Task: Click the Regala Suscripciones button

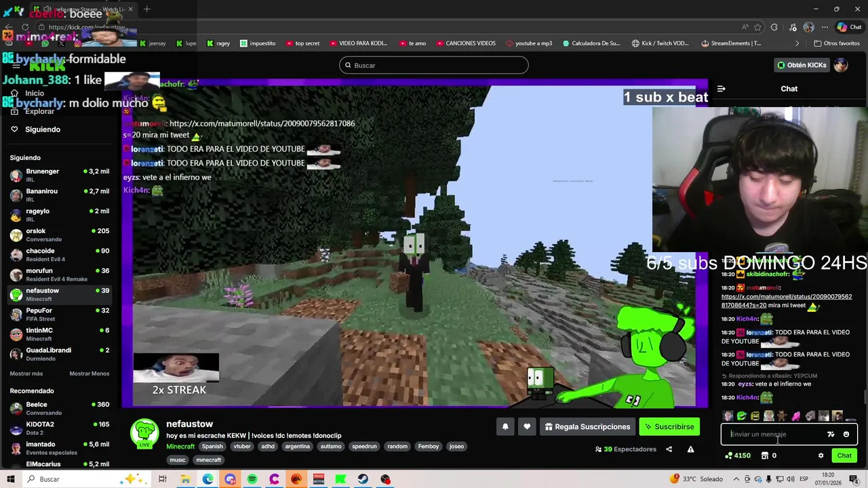Action: (x=587, y=427)
